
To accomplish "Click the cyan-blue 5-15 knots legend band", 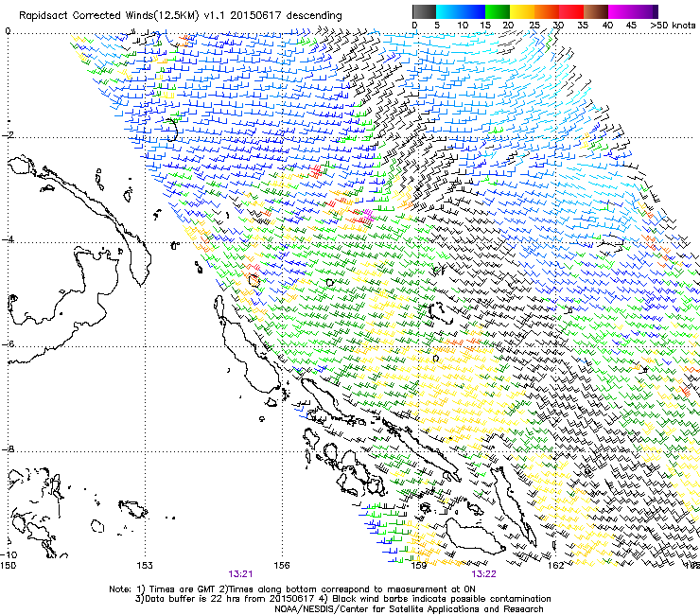I will pos(461,11).
